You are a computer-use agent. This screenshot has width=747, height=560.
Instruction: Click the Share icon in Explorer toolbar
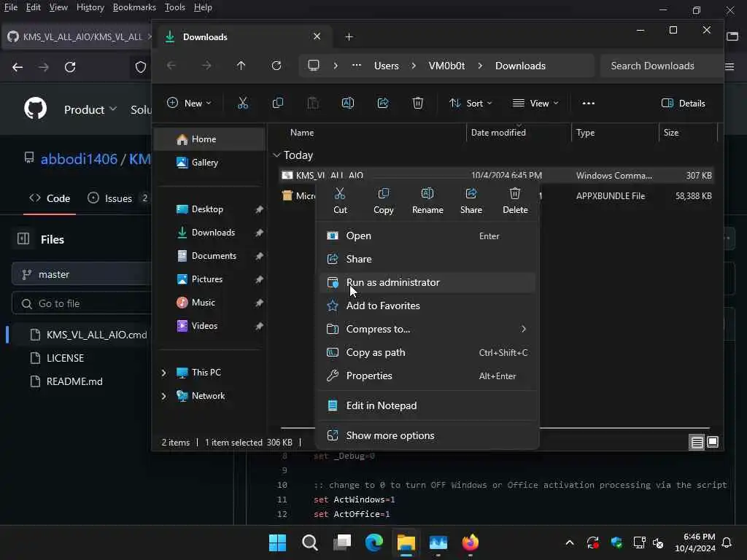383,103
